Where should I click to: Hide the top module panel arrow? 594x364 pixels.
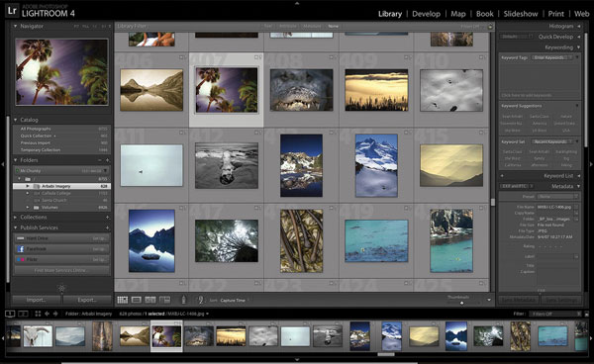297,3
